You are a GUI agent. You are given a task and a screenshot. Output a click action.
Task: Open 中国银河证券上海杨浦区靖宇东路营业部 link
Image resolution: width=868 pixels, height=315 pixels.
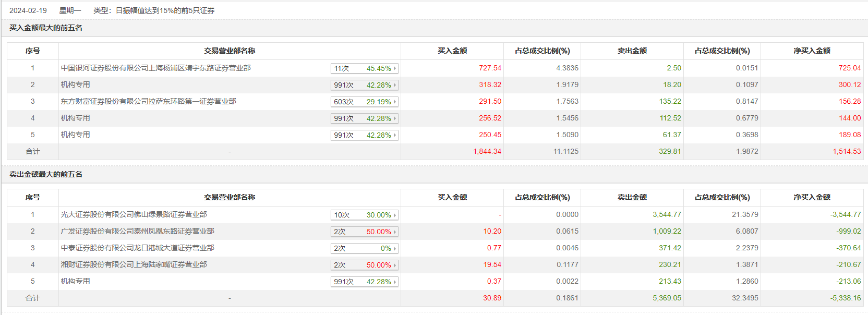[x=155, y=68]
